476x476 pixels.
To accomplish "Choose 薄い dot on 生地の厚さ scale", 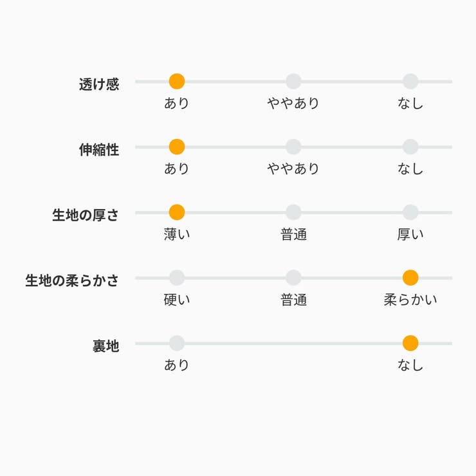I will point(177,212).
